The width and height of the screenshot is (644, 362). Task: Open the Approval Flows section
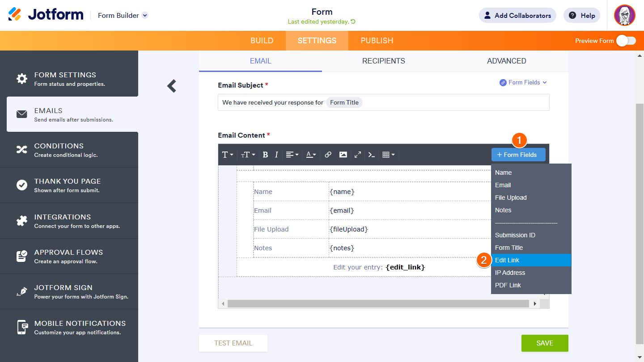(69, 256)
